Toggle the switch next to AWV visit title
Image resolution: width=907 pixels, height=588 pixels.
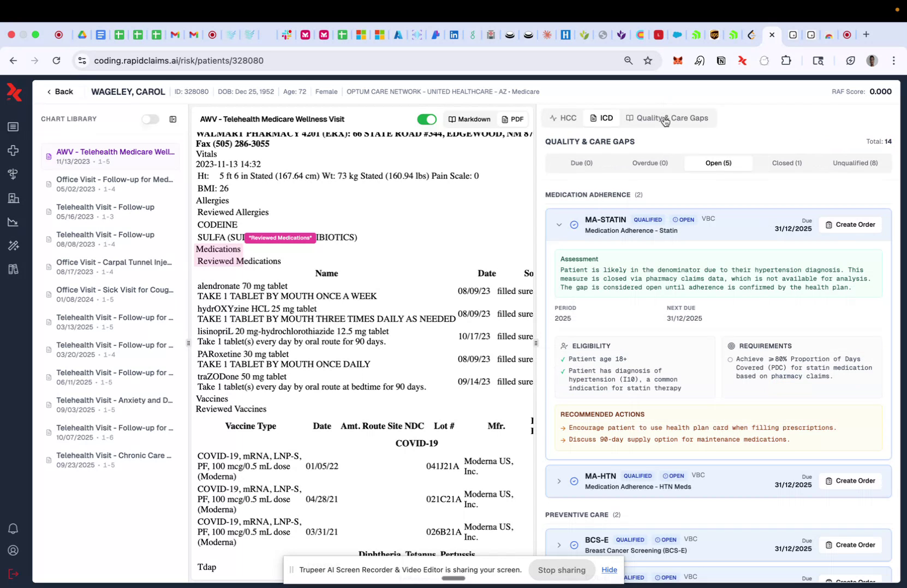pyautogui.click(x=427, y=119)
